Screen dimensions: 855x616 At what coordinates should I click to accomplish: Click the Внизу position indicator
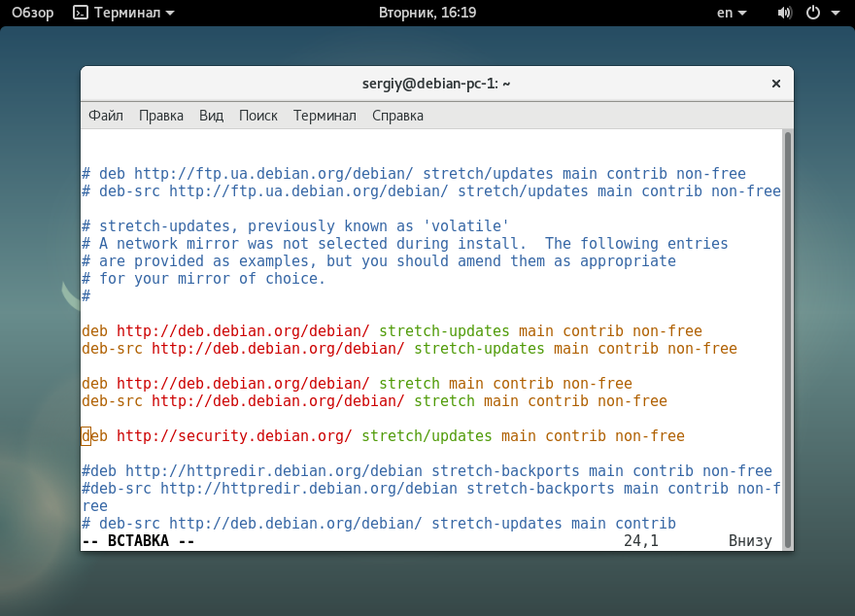750,541
